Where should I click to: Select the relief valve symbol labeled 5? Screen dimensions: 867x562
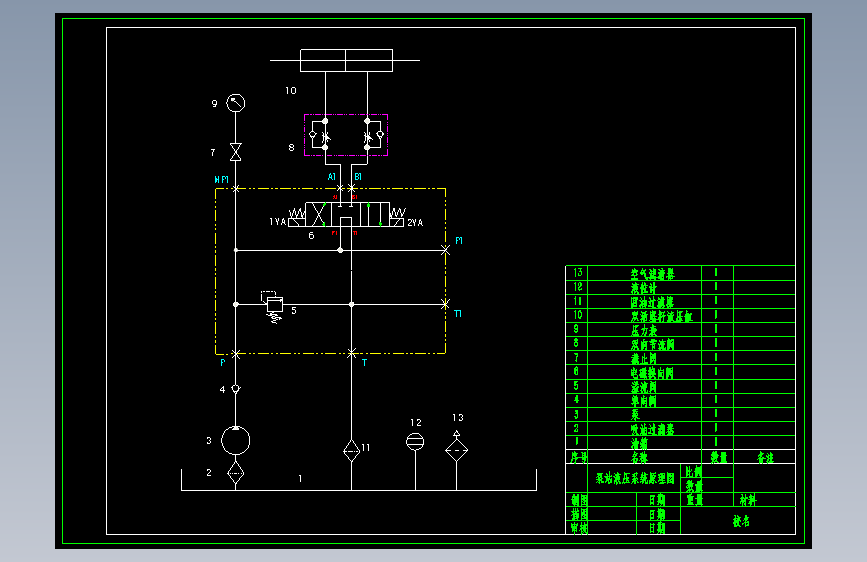click(x=272, y=306)
